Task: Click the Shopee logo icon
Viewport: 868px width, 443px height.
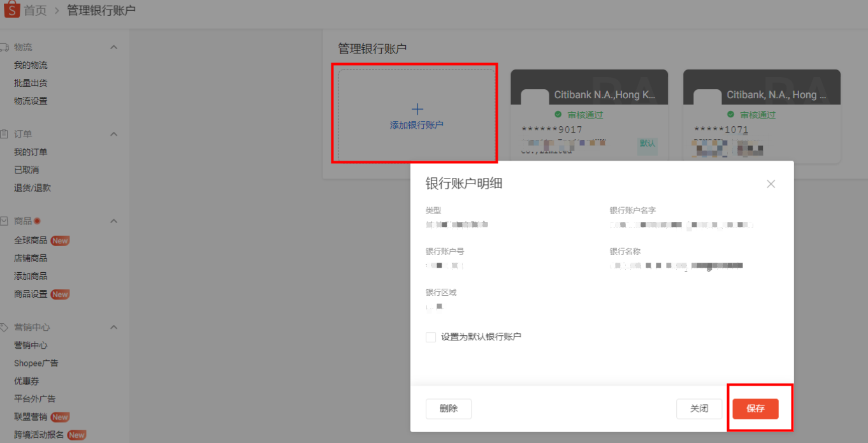Action: (x=11, y=9)
